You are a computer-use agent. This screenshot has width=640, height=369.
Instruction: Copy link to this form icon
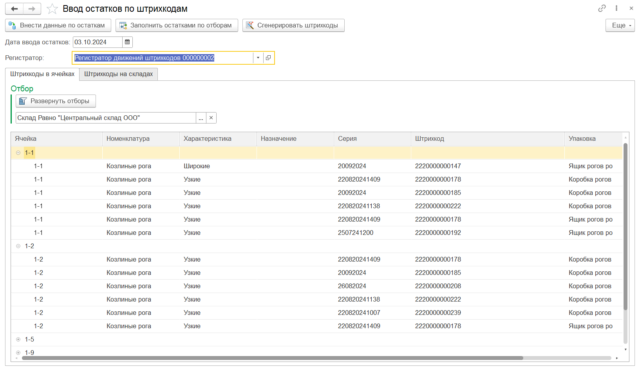coord(602,8)
